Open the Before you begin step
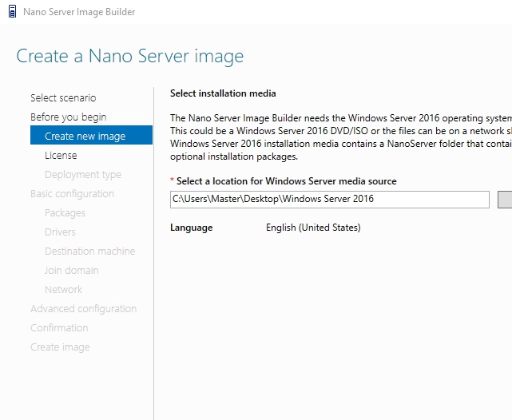The height and width of the screenshot is (420, 512). [x=68, y=117]
